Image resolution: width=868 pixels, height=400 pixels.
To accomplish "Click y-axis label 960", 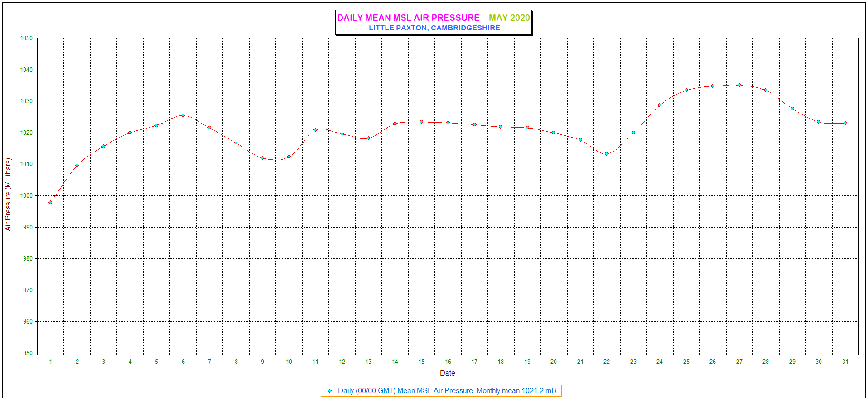I will point(28,322).
